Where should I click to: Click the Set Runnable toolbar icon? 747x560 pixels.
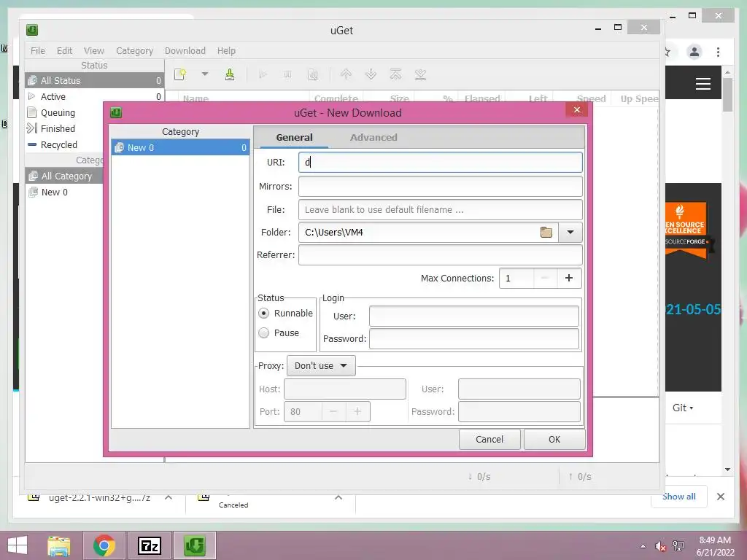263,74
